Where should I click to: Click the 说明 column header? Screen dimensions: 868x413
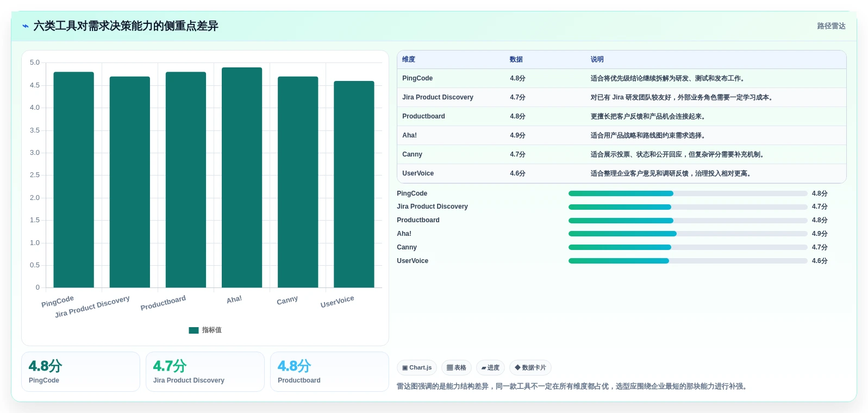coord(597,59)
